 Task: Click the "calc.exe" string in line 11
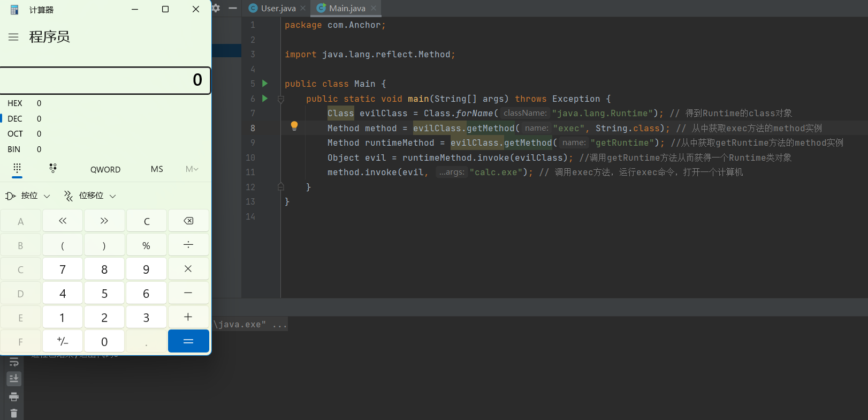pyautogui.click(x=496, y=172)
